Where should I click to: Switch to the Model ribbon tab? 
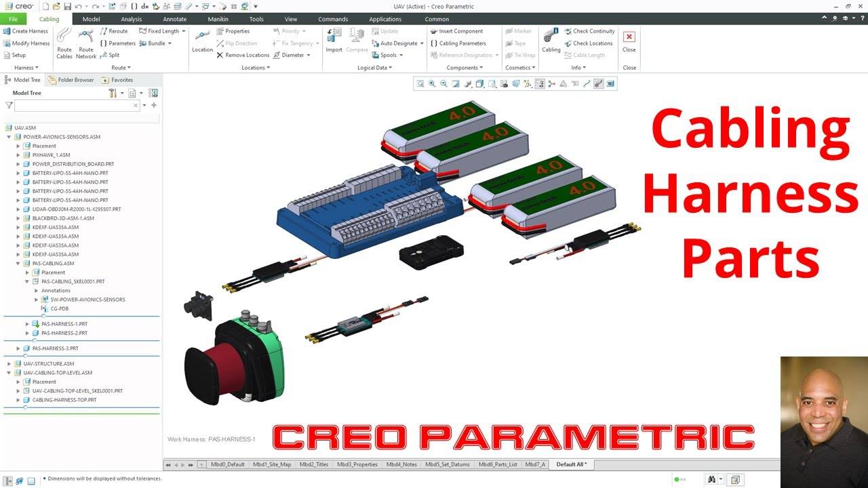tap(91, 19)
